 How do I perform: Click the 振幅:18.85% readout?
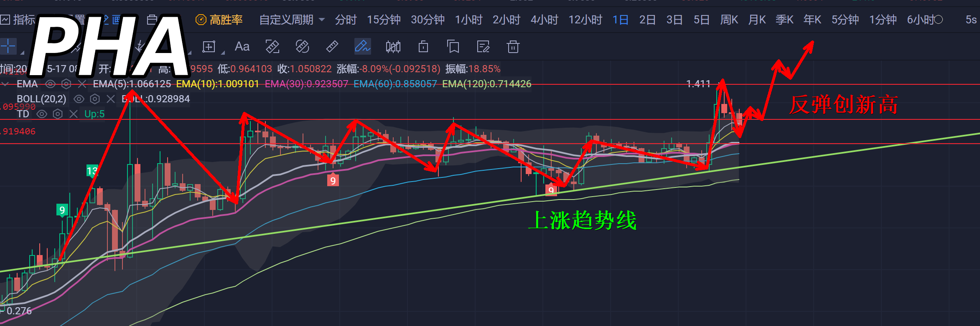pyautogui.click(x=473, y=69)
